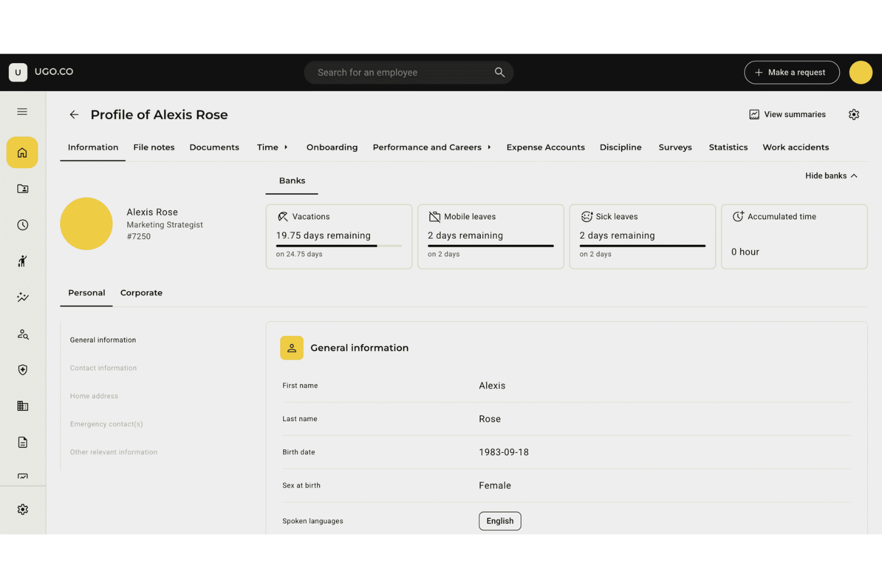Image resolution: width=882 pixels, height=588 pixels.
Task: Click the search for an employee field
Action: click(409, 72)
